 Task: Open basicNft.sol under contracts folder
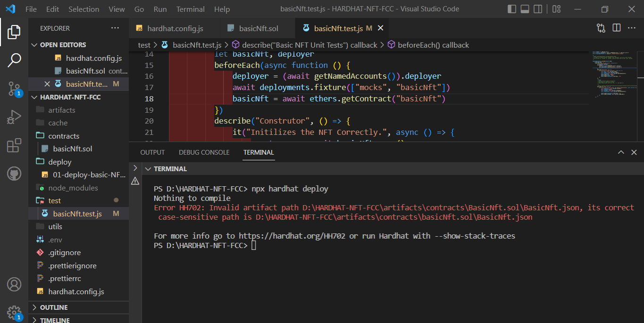[x=78, y=149]
